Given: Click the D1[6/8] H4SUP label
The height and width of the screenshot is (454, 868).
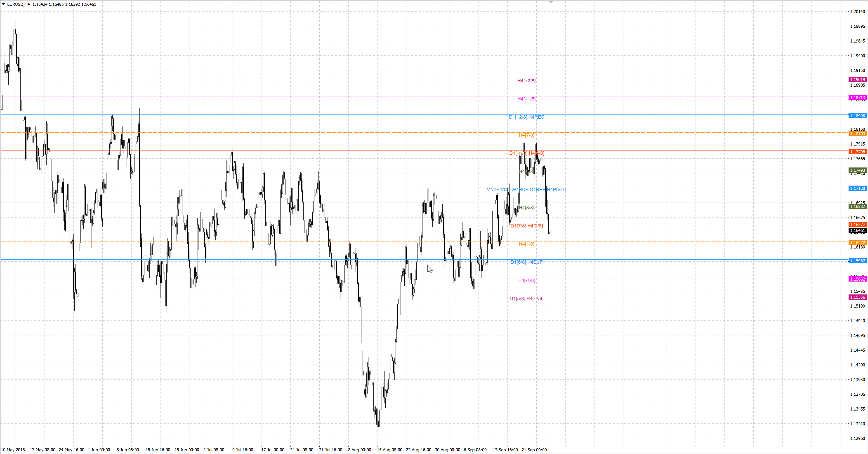Looking at the screenshot, I should tap(526, 262).
